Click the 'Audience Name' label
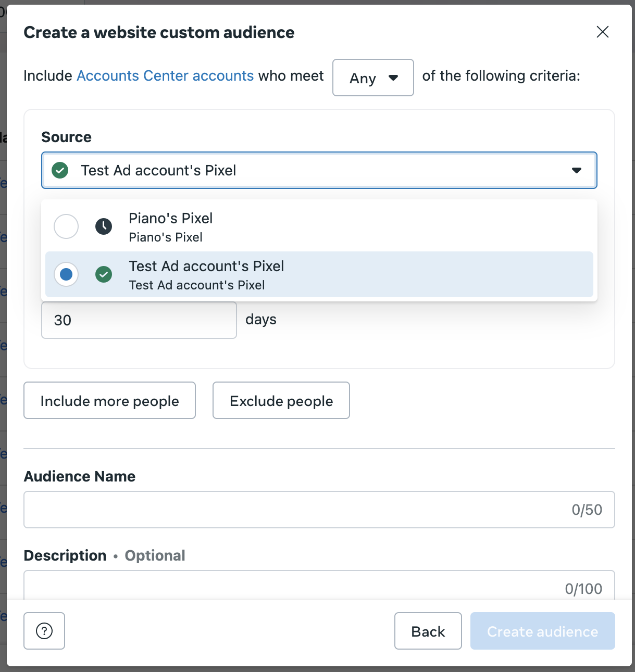Screen dimensions: 635x672 click(x=80, y=476)
